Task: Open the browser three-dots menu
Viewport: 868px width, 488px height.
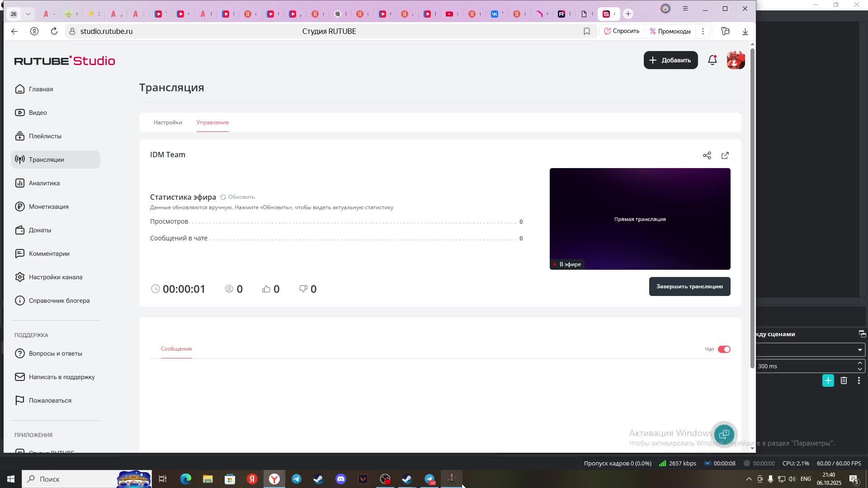Action: (x=703, y=31)
